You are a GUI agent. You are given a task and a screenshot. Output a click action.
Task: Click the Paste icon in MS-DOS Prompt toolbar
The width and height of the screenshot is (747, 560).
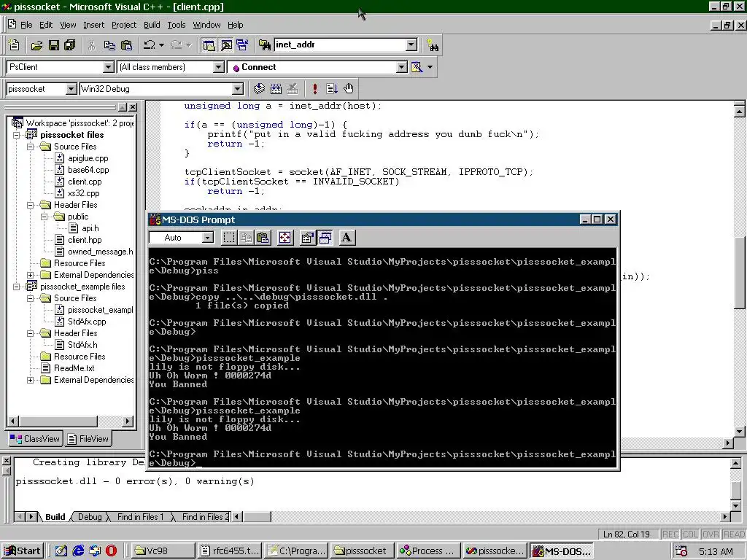tap(263, 238)
